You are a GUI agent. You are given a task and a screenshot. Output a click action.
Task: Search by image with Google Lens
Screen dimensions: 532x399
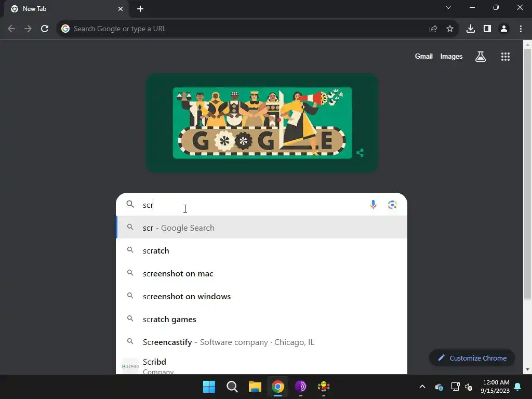tap(393, 205)
